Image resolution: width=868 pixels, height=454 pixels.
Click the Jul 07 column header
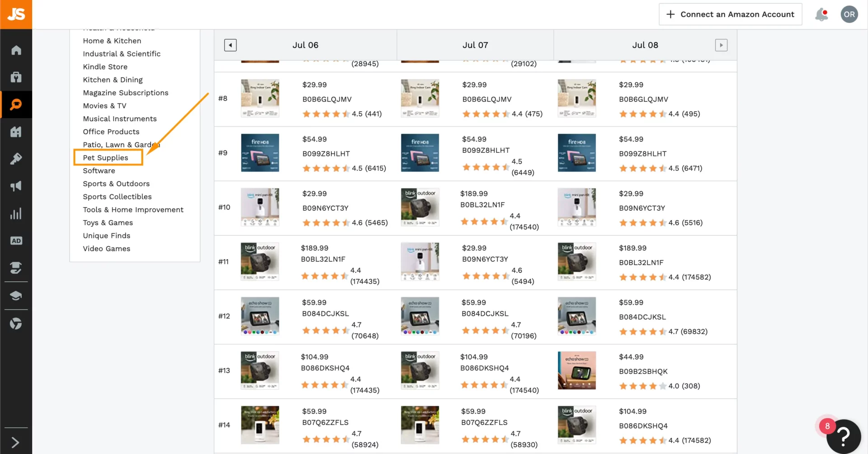(x=475, y=45)
